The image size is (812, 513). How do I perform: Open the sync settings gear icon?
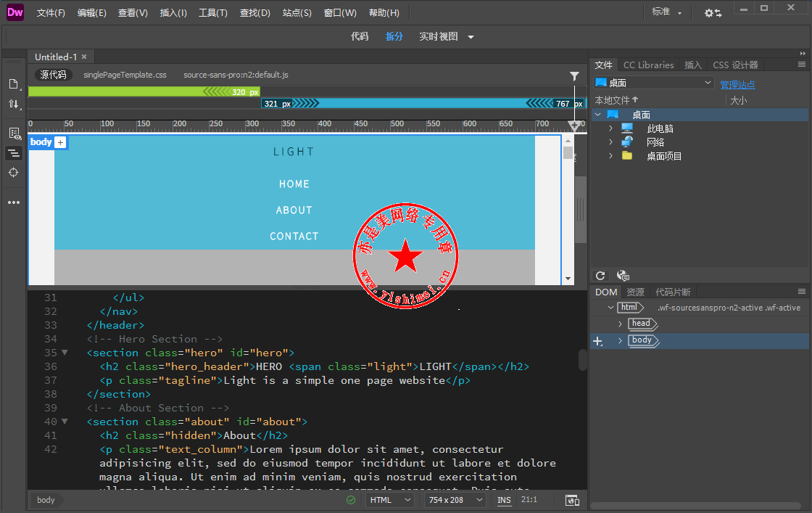tap(713, 13)
